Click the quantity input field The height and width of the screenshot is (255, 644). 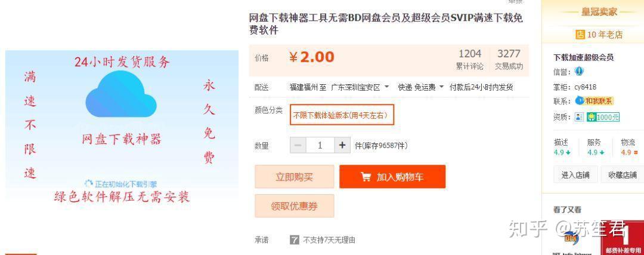[320, 145]
